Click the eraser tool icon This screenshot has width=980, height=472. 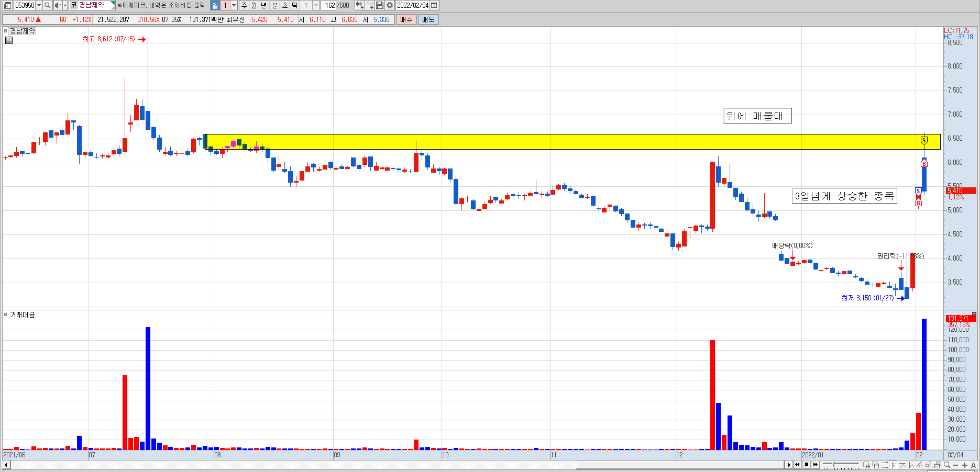929,465
